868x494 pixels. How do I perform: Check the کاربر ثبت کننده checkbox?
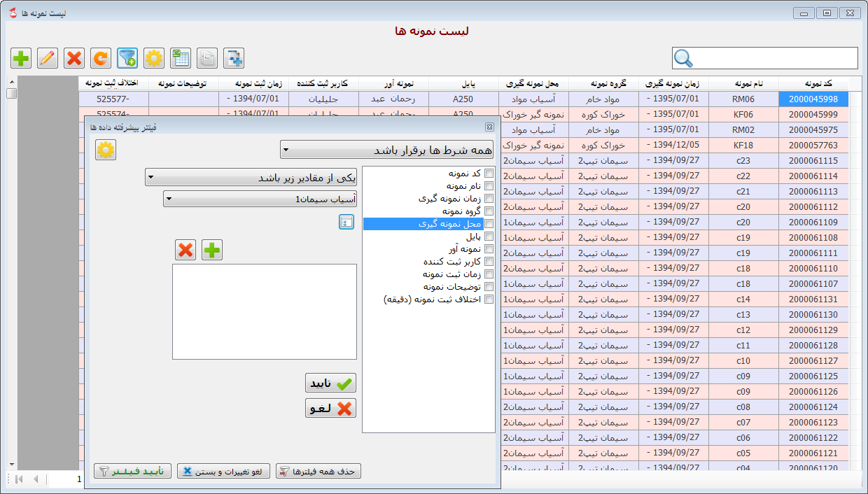click(x=489, y=262)
